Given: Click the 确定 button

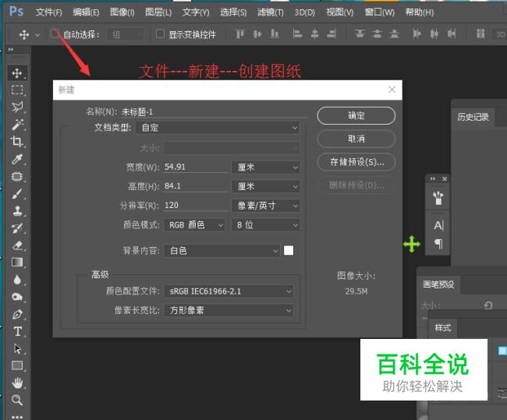Looking at the screenshot, I should point(356,115).
